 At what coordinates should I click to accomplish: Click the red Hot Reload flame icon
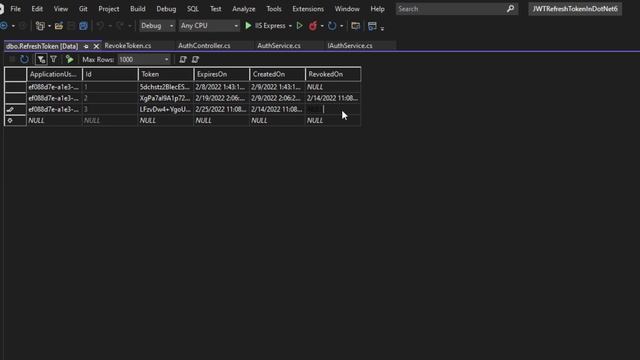coord(313,26)
